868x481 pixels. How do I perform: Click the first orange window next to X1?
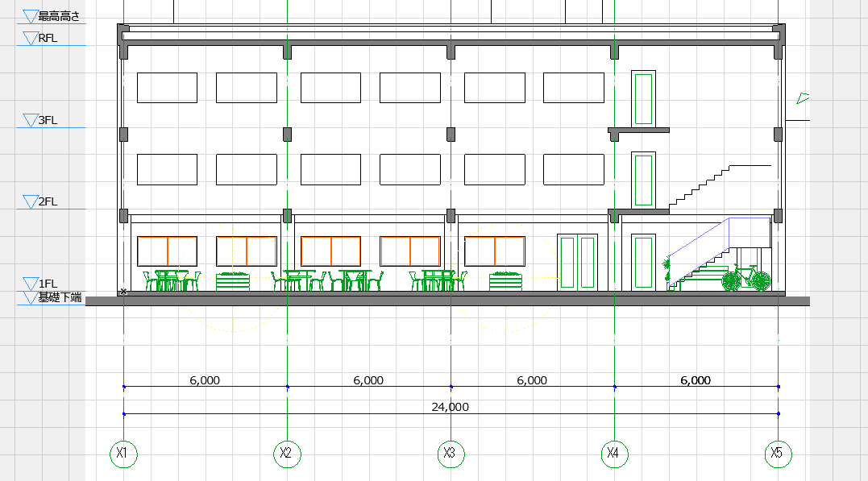pyautogui.click(x=167, y=251)
